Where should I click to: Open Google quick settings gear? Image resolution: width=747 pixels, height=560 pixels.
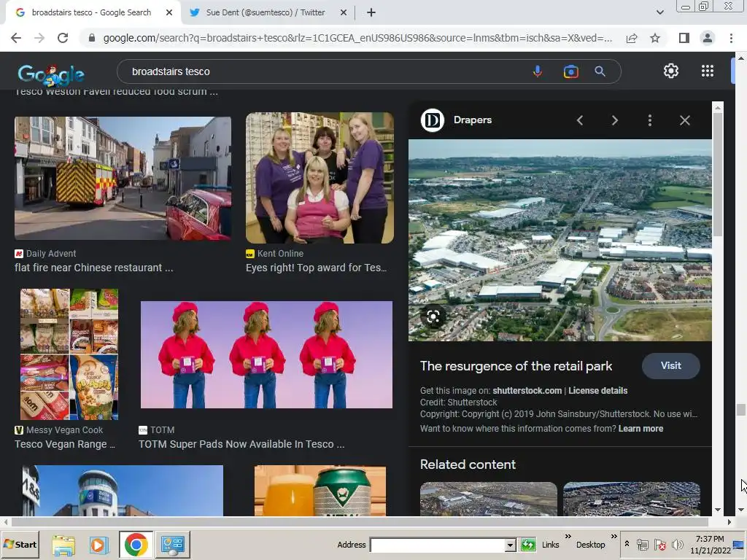(671, 71)
